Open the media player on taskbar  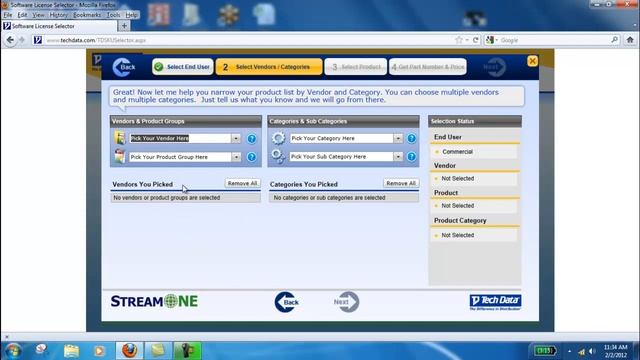(99, 351)
